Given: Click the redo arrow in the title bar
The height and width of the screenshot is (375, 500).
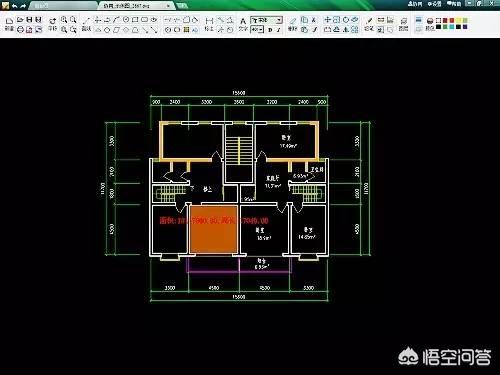Looking at the screenshot, I should 23,6.
